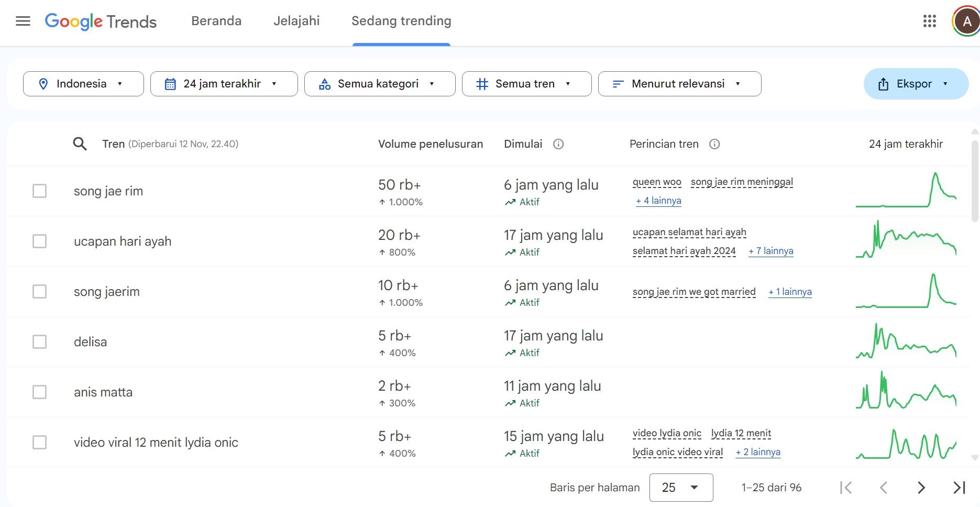Open the Ekspor export menu
Image resolution: width=980 pixels, height=507 pixels.
916,84
